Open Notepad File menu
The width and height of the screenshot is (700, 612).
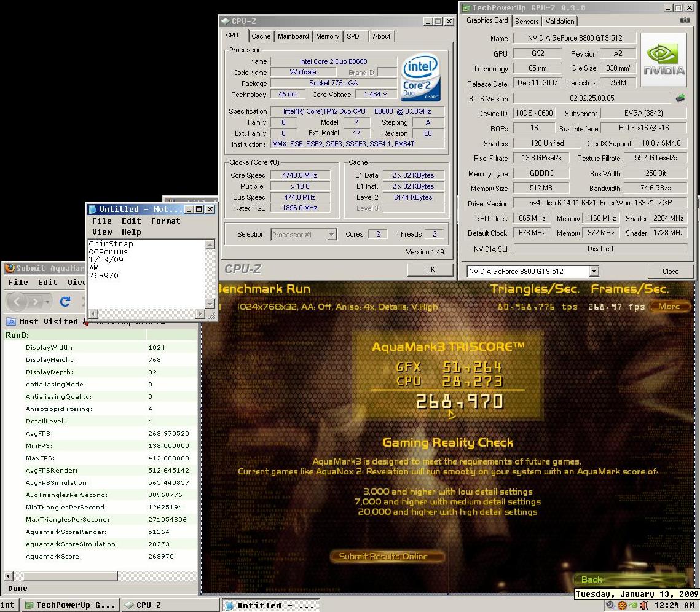click(102, 221)
